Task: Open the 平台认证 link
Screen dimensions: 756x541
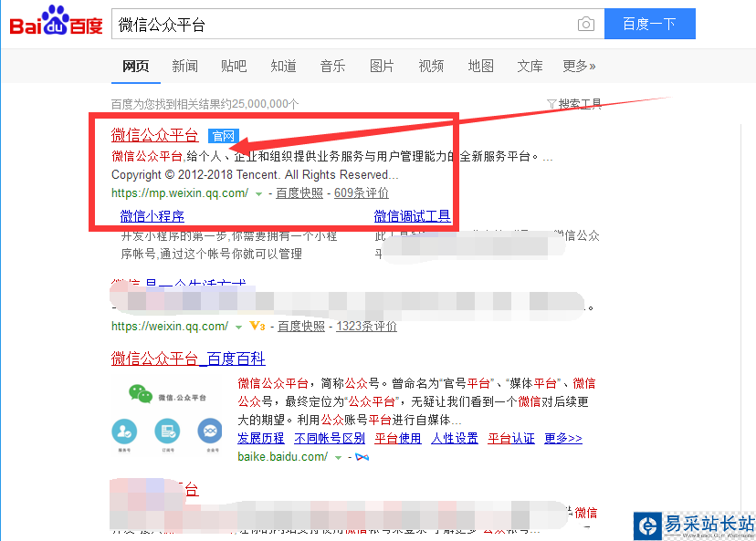Action: click(511, 439)
